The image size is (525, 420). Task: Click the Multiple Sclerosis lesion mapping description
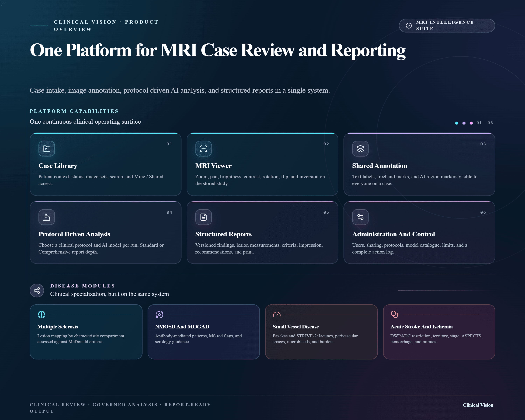(x=81, y=339)
